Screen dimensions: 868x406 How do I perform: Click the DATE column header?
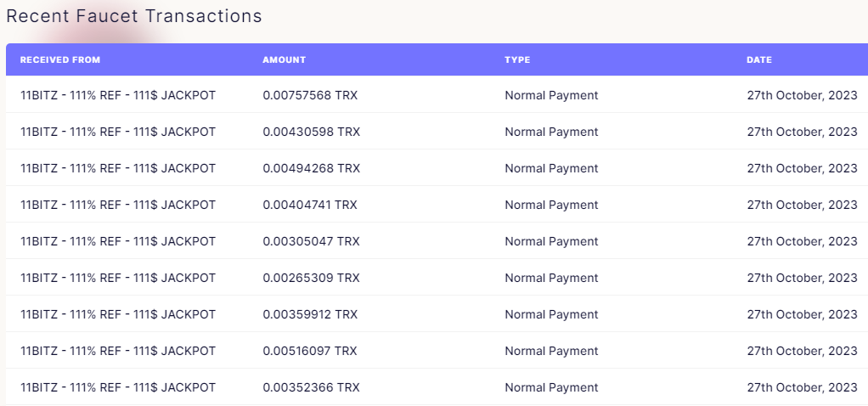(759, 59)
